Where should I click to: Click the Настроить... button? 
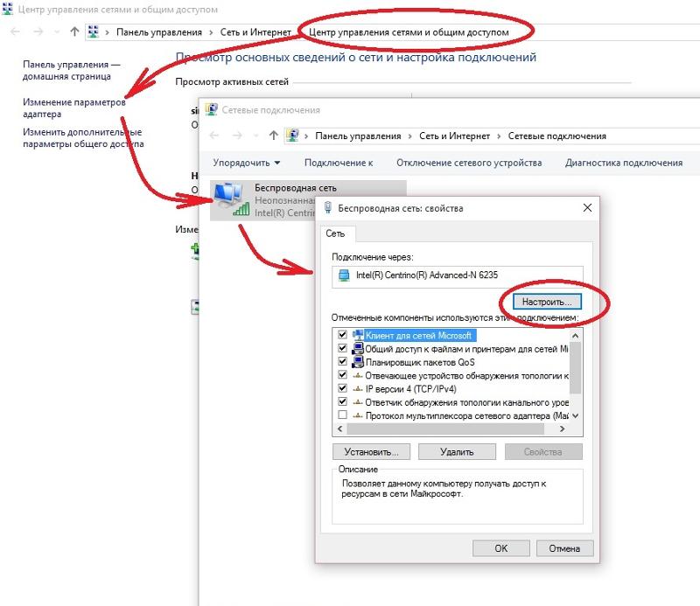tap(547, 302)
